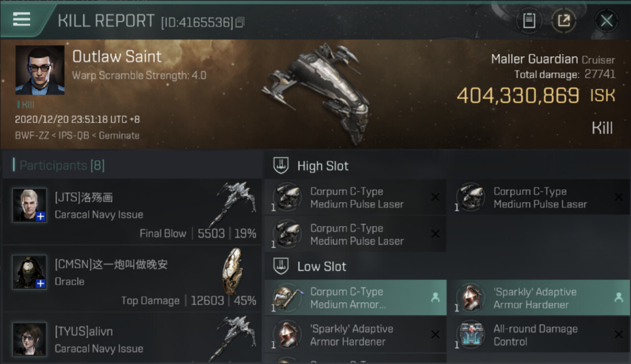The height and width of the screenshot is (364, 631).
Task: Open the Oracle pilot's hooded portrait
Action: coord(30,272)
